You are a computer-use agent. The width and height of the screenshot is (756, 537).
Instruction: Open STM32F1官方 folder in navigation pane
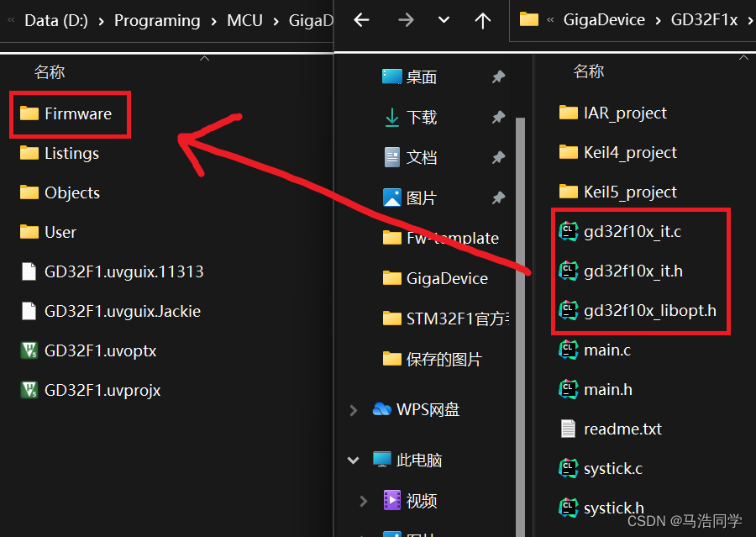[446, 319]
